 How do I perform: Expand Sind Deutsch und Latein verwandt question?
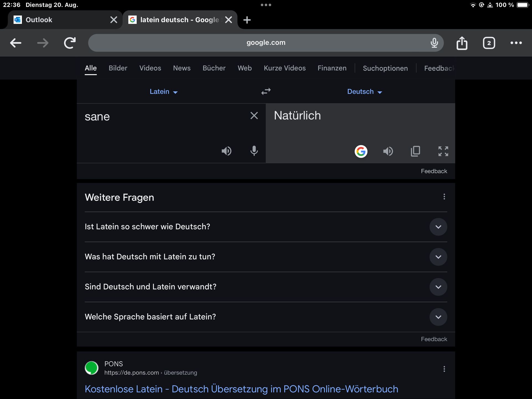438,287
